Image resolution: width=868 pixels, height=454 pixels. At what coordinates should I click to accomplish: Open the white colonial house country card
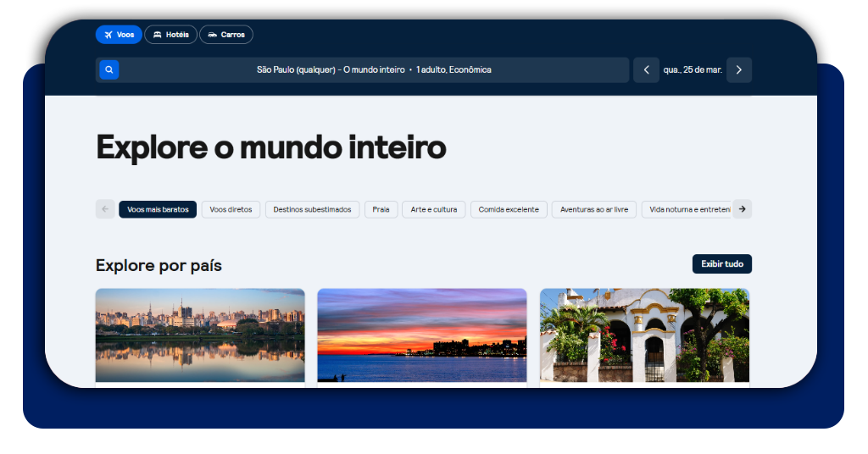(x=644, y=335)
